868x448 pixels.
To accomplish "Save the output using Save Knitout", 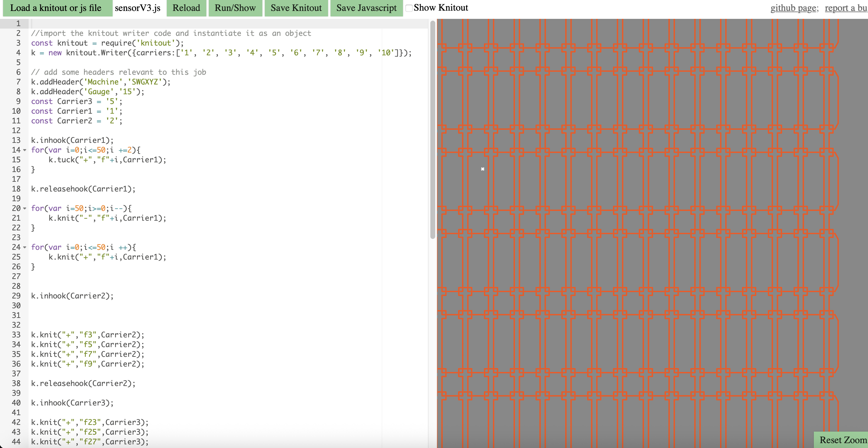I will (x=296, y=8).
